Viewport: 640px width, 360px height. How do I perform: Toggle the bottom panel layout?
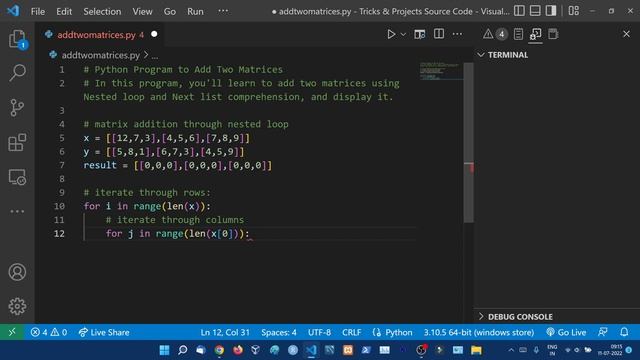[x=535, y=11]
